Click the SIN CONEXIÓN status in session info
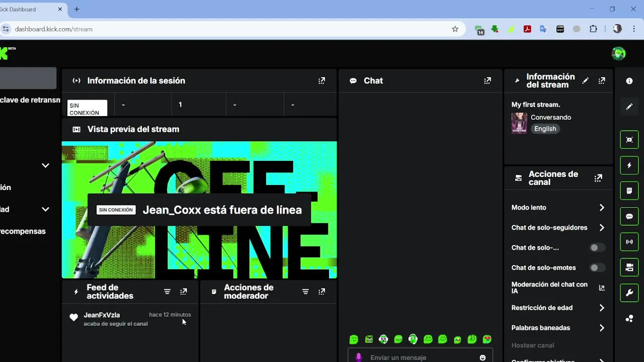644x362 pixels. (88, 108)
